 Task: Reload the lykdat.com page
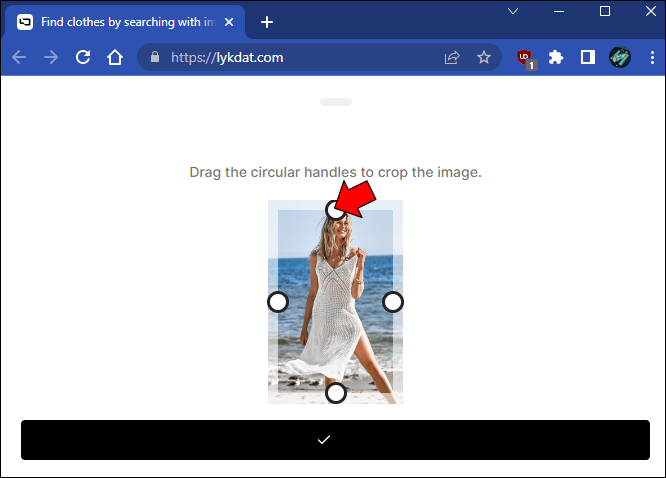(x=83, y=57)
